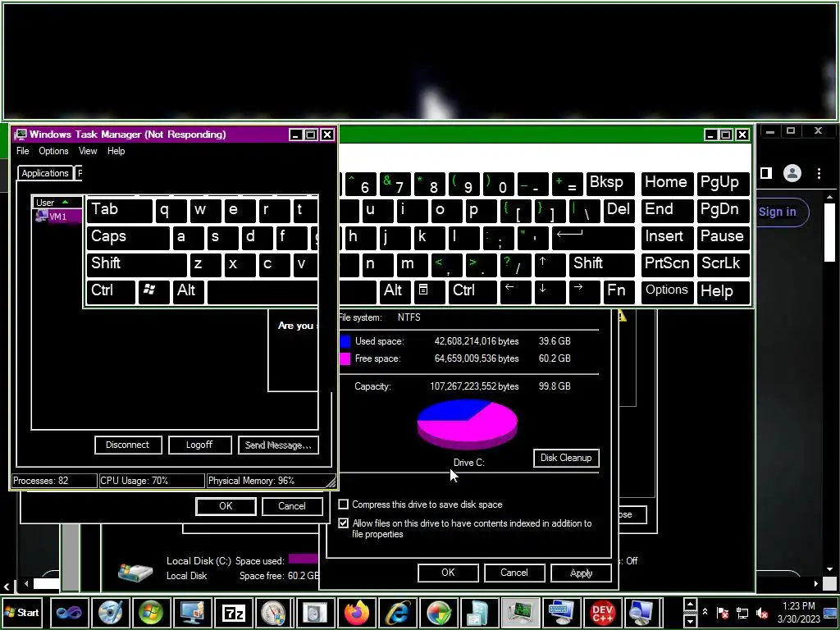The image size is (840, 630).
Task: Click taskbar scroll down arrow
Action: click(x=690, y=621)
